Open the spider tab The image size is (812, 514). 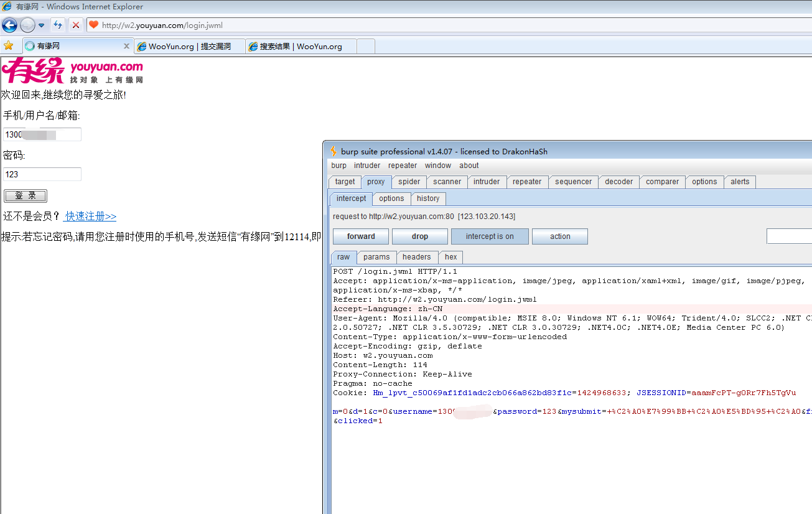[409, 182]
